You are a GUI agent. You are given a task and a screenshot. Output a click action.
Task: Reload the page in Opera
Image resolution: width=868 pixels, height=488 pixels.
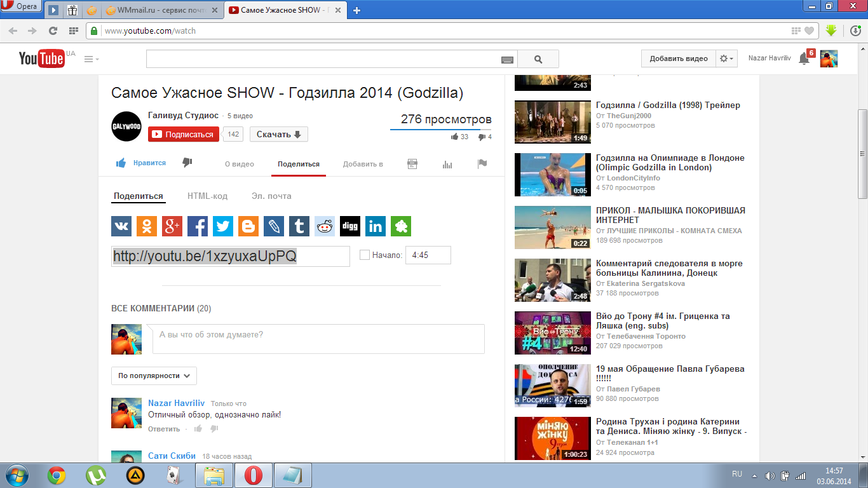pyautogui.click(x=53, y=30)
